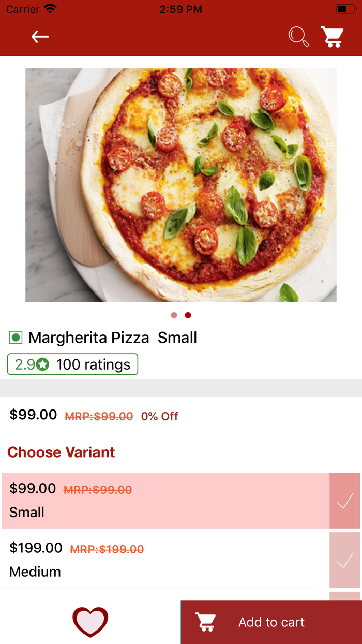Tap the Choose Variant heading
362x644 pixels.
61,452
